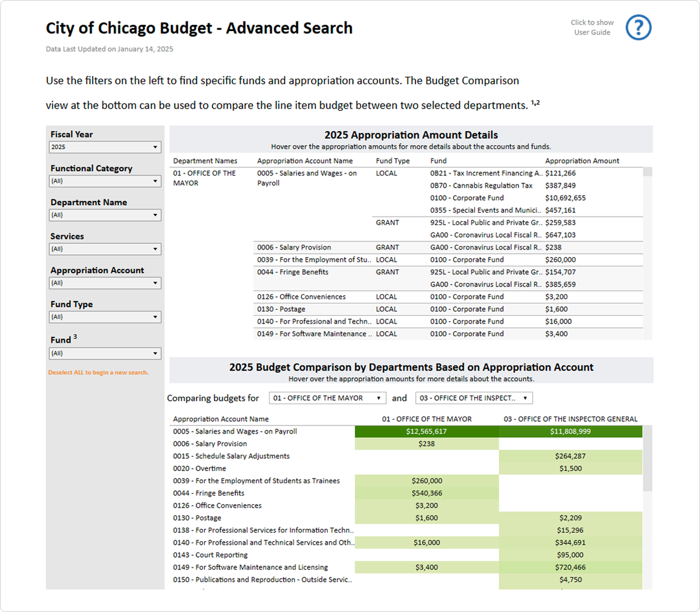Click the '$15,296' Information Technology services cell
Image resolution: width=700 pixels, height=612 pixels.
click(x=570, y=530)
